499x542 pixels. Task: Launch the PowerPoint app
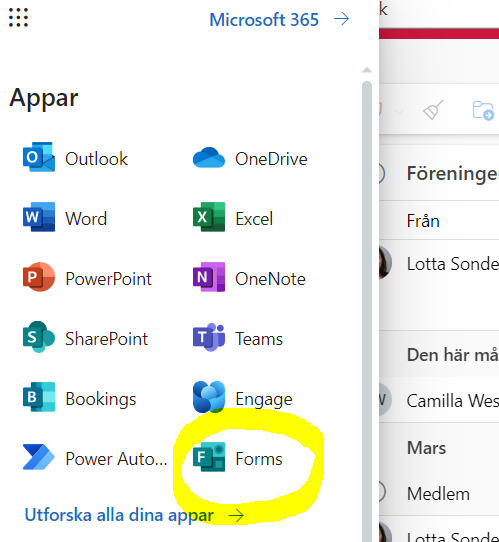87,278
